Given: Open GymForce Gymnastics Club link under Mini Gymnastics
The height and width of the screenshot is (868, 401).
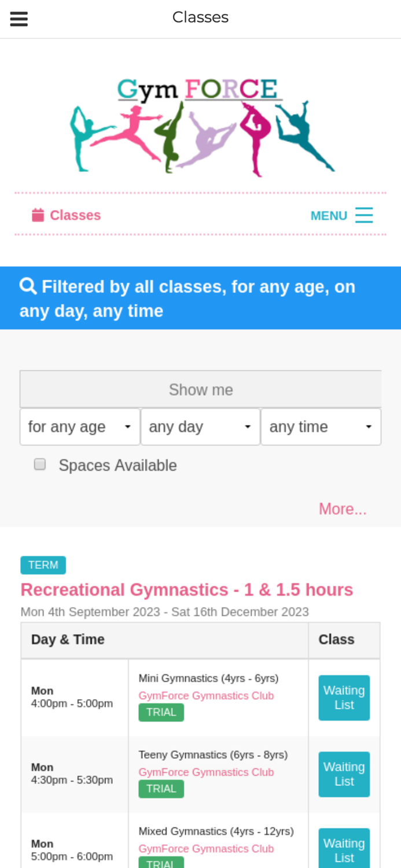Looking at the screenshot, I should click(206, 695).
